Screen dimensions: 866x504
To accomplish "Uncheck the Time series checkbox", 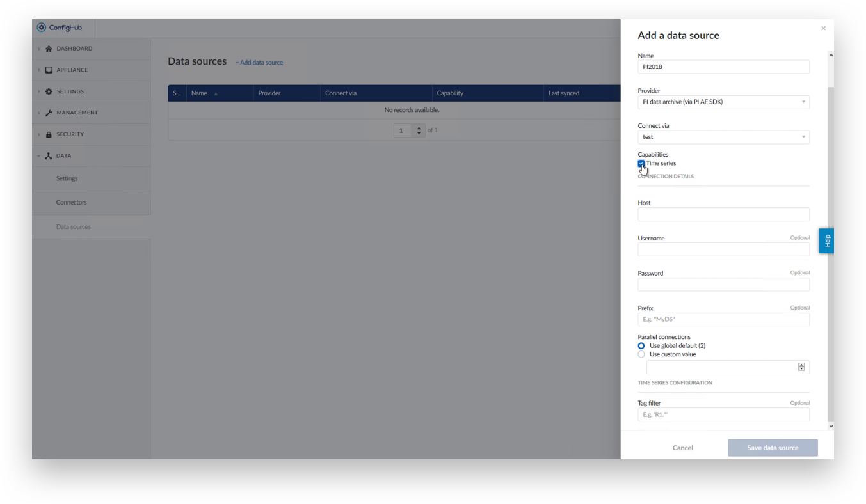I will click(x=641, y=164).
